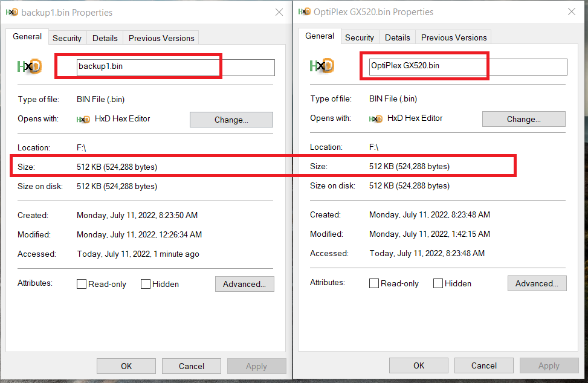Toggle Hidden checkbox in OptiPlex GX520.bin dialog
The width and height of the screenshot is (588, 383).
coord(438,283)
